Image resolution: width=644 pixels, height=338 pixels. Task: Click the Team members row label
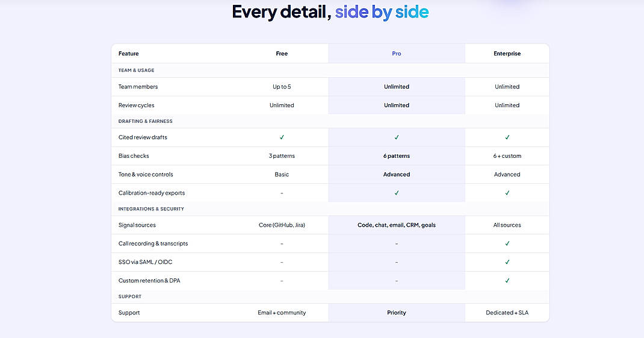point(138,87)
